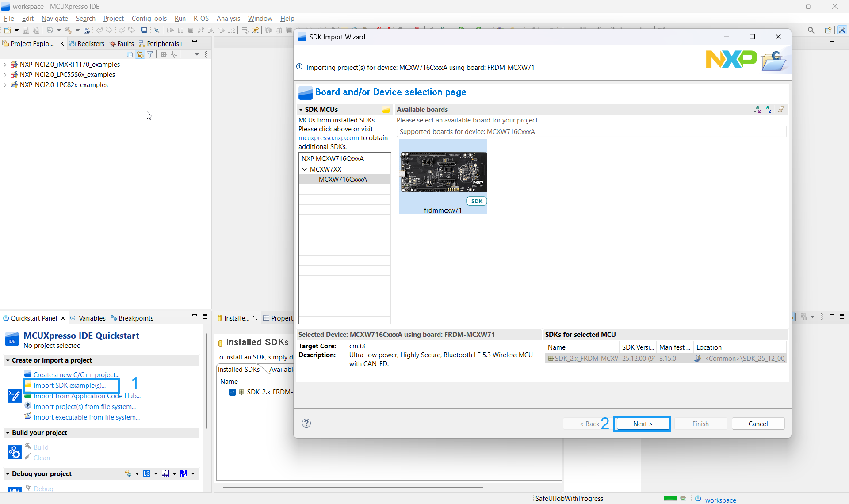The height and width of the screenshot is (504, 849).
Task: Click the wizard help question mark icon
Action: click(x=306, y=423)
